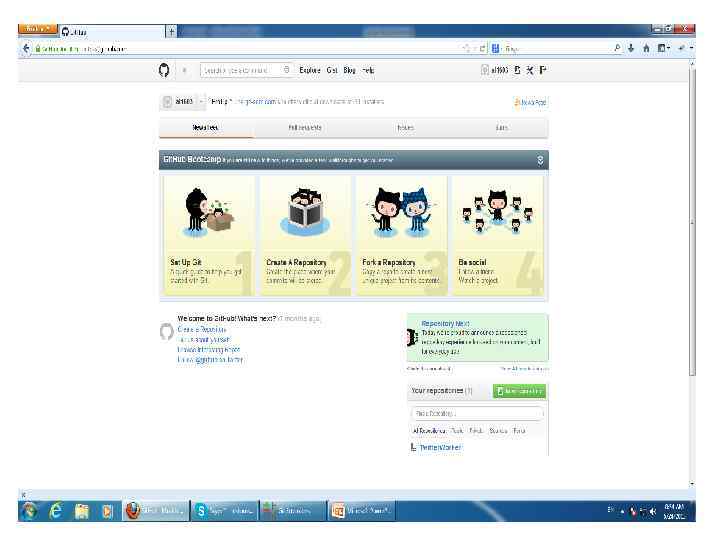Open the Help header link
Image resolution: width=720 pixels, height=540 pixels.
pos(368,70)
